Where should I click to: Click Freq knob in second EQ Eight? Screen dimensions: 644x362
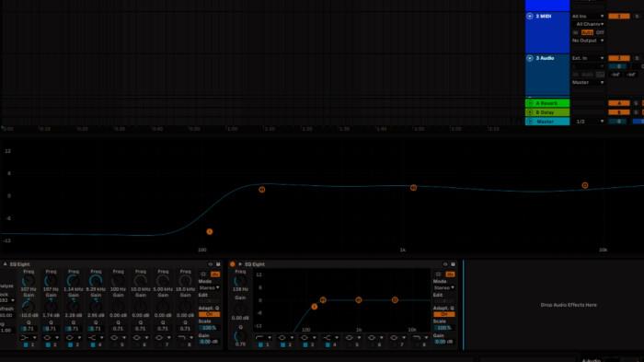click(x=240, y=281)
